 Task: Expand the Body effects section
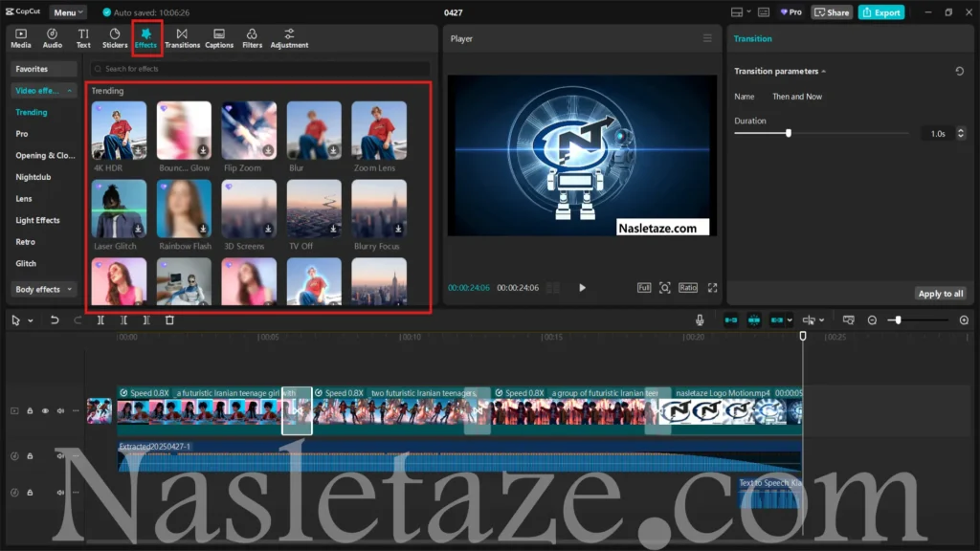coord(43,289)
